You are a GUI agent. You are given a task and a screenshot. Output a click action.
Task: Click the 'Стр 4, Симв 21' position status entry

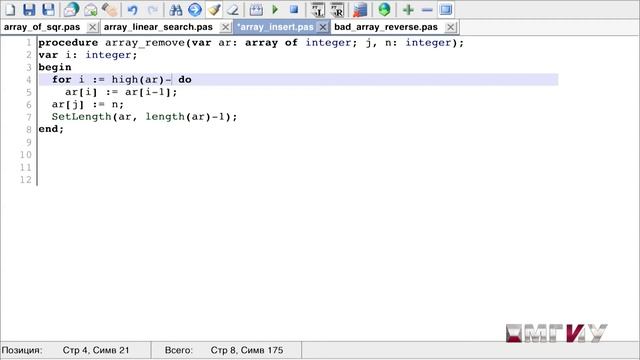click(96, 350)
